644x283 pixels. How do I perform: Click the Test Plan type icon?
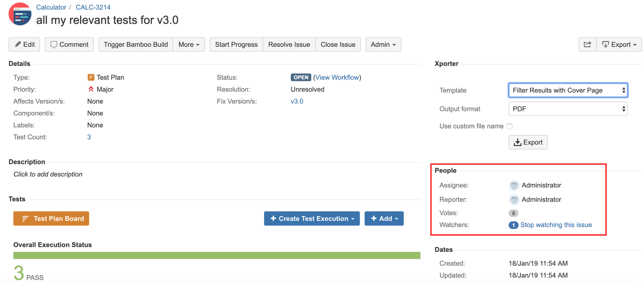91,77
